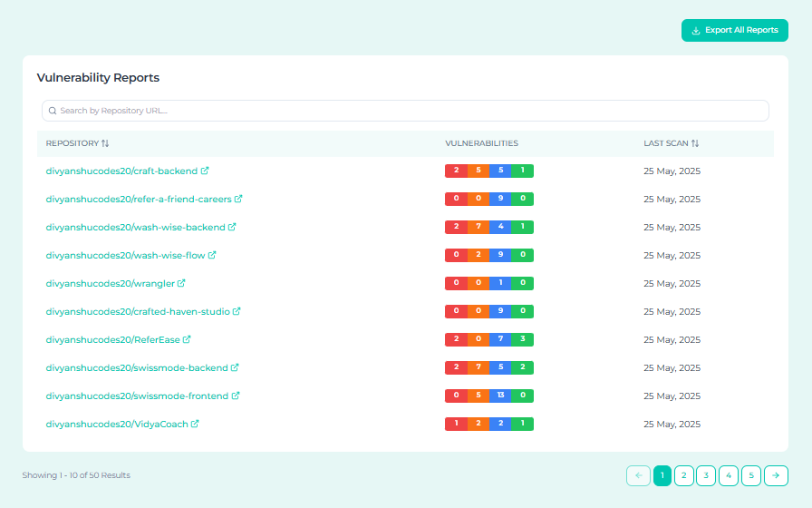
Task: Click orange badge showing 2 for wash-wise-flow
Action: (478, 255)
